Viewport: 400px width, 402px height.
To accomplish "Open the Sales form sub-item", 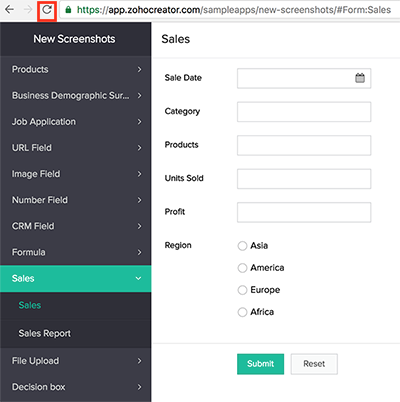I will coord(30,305).
